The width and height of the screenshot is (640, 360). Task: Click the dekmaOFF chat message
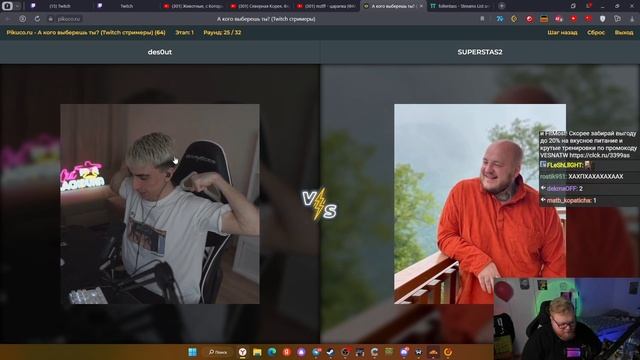tap(562, 189)
